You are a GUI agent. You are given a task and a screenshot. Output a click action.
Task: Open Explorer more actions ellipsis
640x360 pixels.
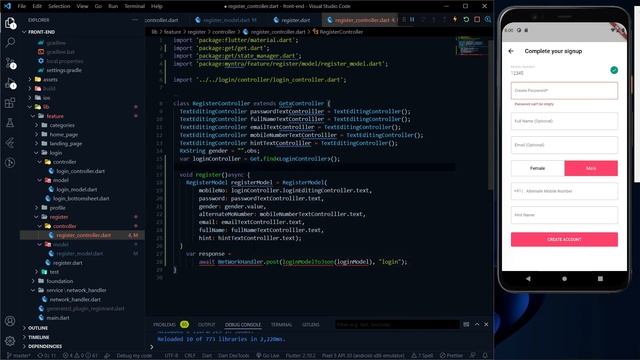135,20
